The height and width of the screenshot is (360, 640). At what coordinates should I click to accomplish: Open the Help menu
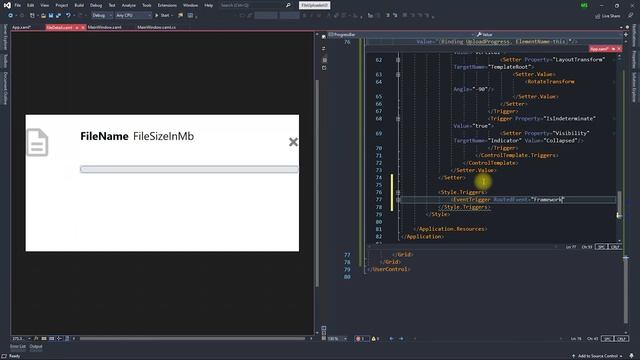coord(209,5)
